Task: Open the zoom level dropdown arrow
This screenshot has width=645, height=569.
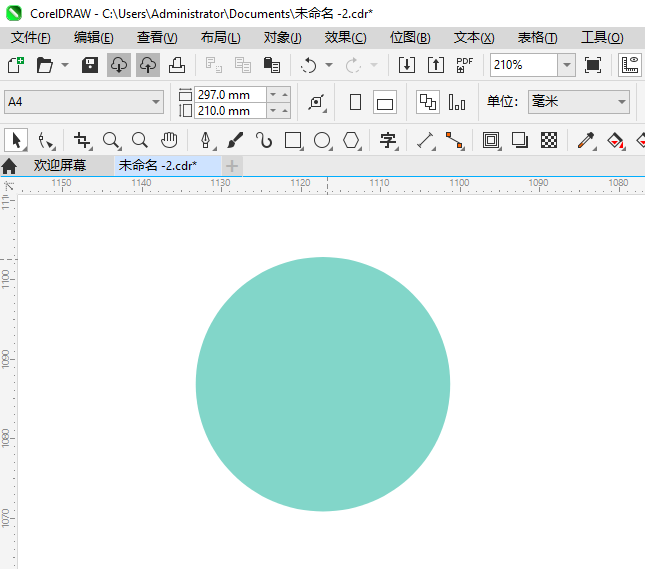Action: click(x=566, y=65)
